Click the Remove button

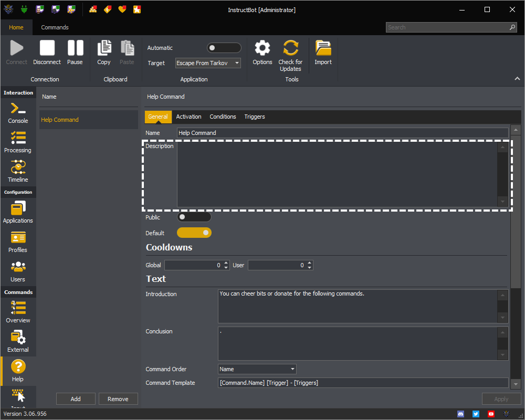click(x=118, y=399)
